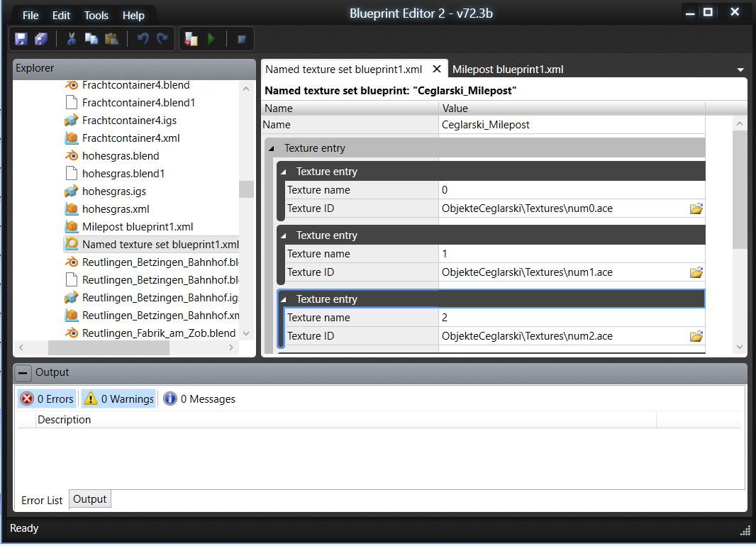Click property grid scrollbar up arrow

tap(740, 124)
